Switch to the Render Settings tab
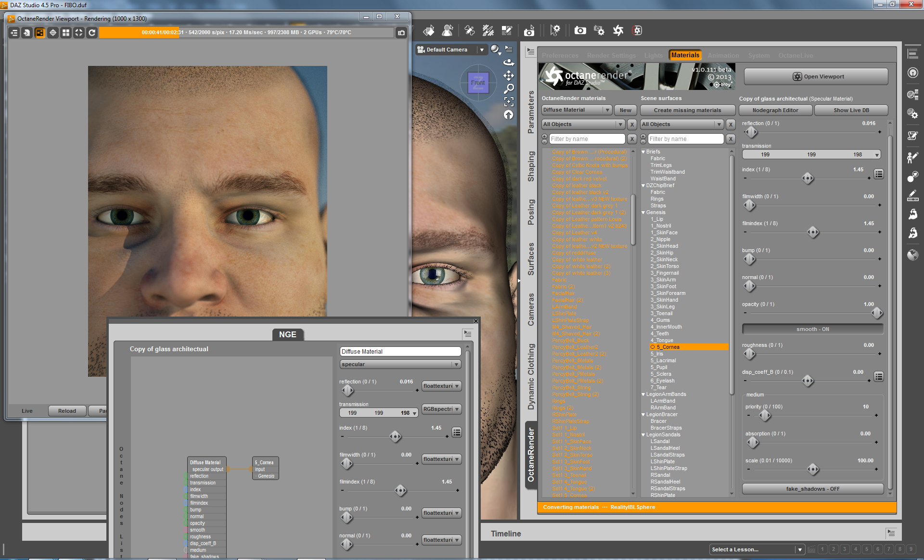 [611, 55]
